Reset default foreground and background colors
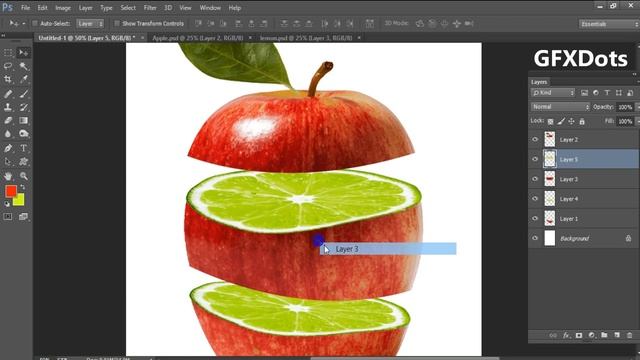The image size is (640, 360). click(x=7, y=204)
